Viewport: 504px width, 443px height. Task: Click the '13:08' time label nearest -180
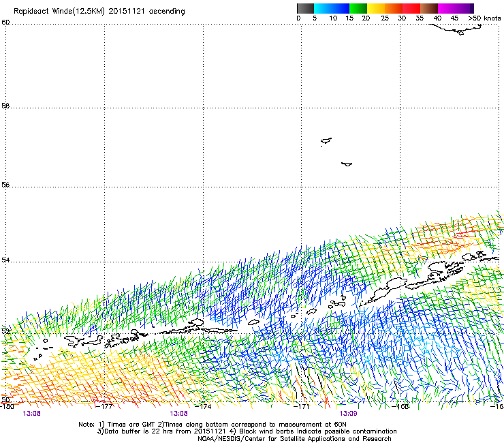pyautogui.click(x=31, y=414)
